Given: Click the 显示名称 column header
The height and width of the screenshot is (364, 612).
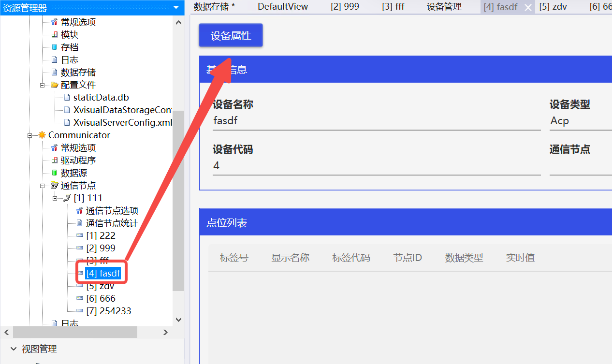Looking at the screenshot, I should (290, 258).
